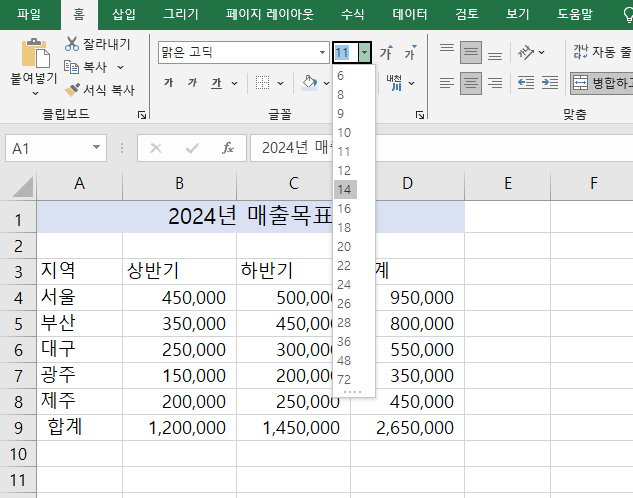Collapse the font size dropdown arrow

tap(365, 52)
